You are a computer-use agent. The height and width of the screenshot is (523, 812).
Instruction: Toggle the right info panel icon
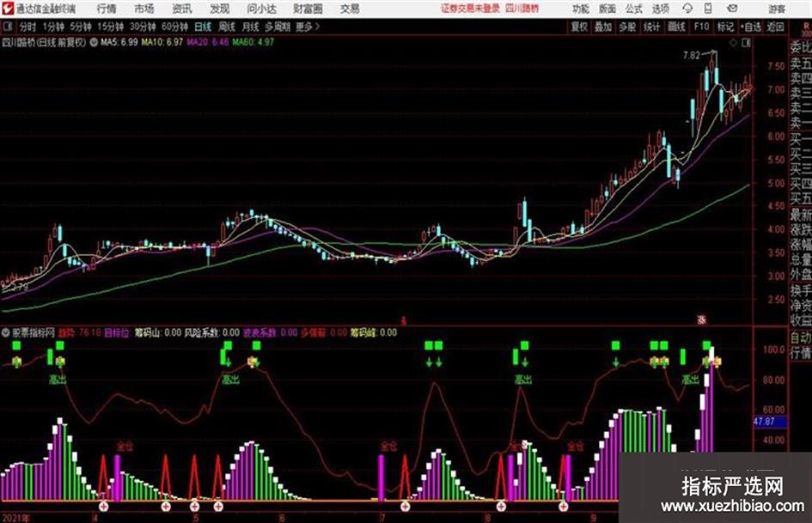pyautogui.click(x=746, y=43)
